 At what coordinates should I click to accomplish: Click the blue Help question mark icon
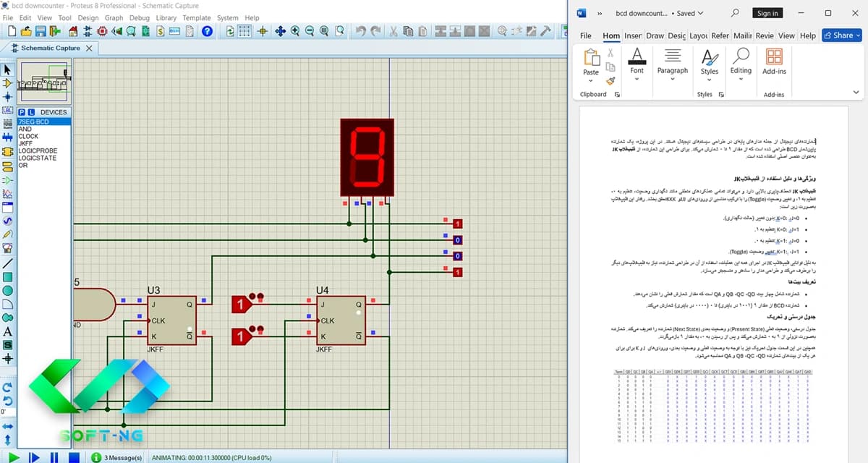(x=207, y=31)
